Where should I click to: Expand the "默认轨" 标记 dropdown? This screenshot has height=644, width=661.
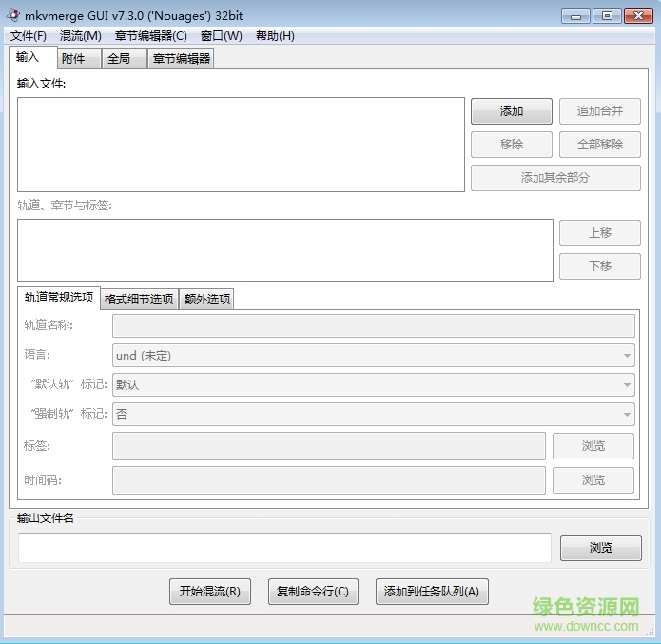pos(373,385)
